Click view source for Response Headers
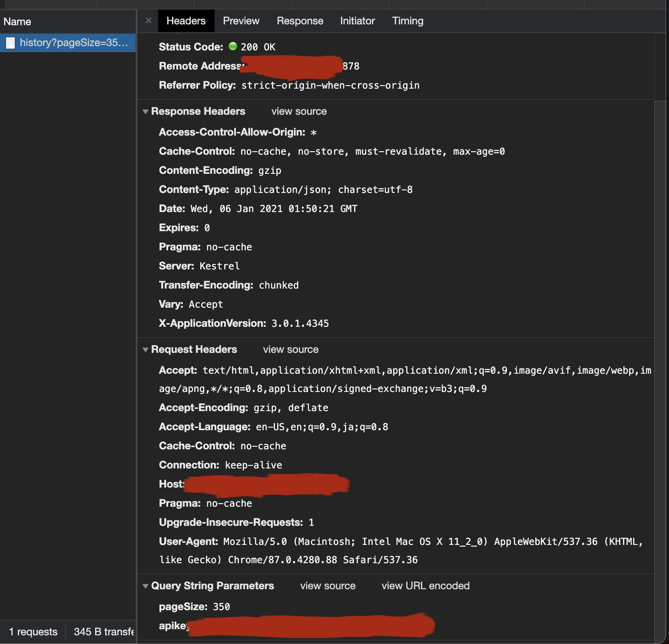 pos(298,111)
